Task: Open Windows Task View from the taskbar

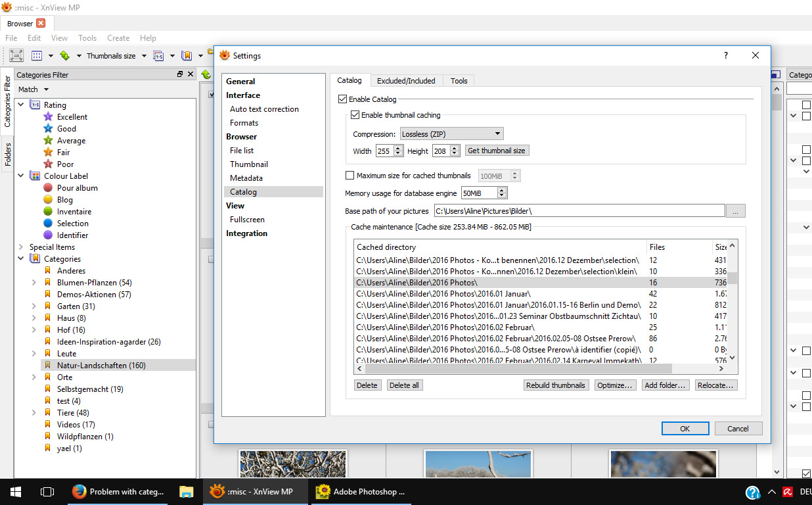Action: 47,491
